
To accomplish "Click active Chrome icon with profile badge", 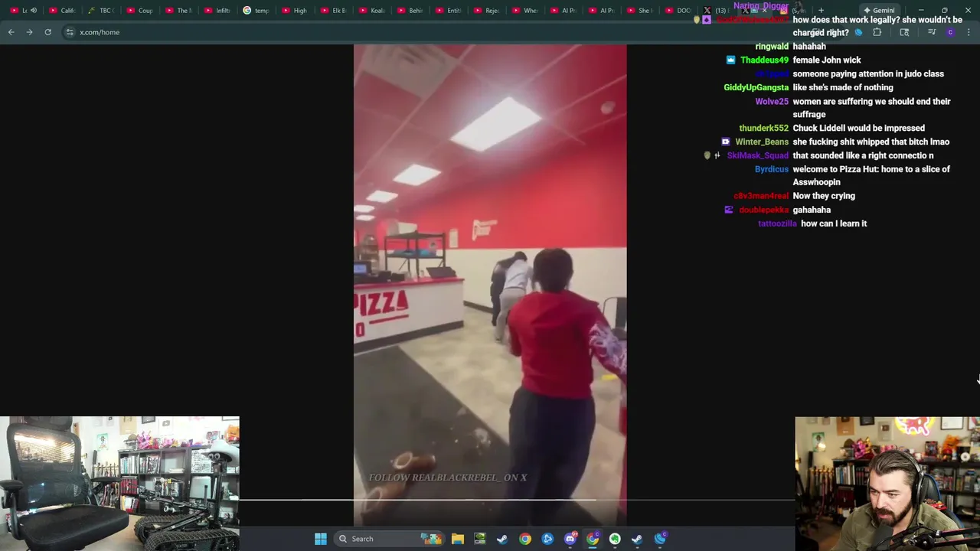I will 593,539.
